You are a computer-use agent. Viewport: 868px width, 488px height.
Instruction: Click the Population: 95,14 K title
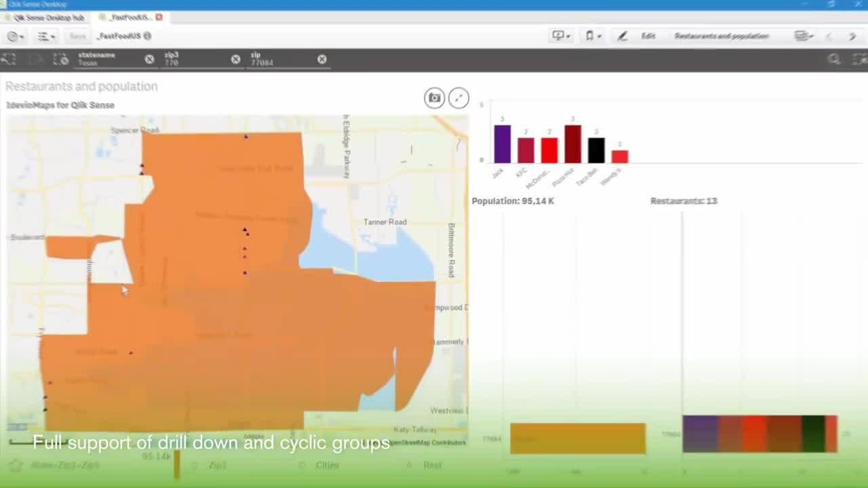[x=513, y=201]
